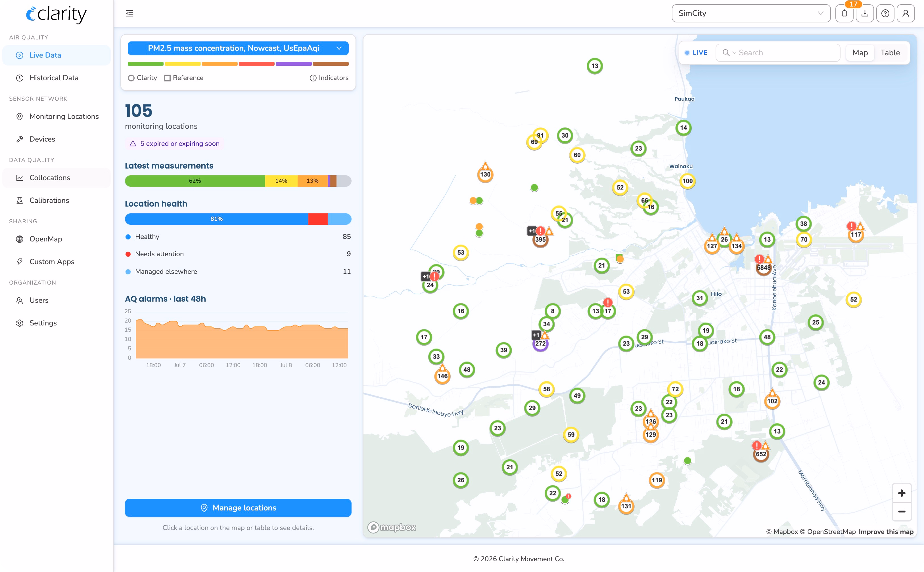Zoom out on the map
Image resolution: width=924 pixels, height=572 pixels.
pos(902,512)
